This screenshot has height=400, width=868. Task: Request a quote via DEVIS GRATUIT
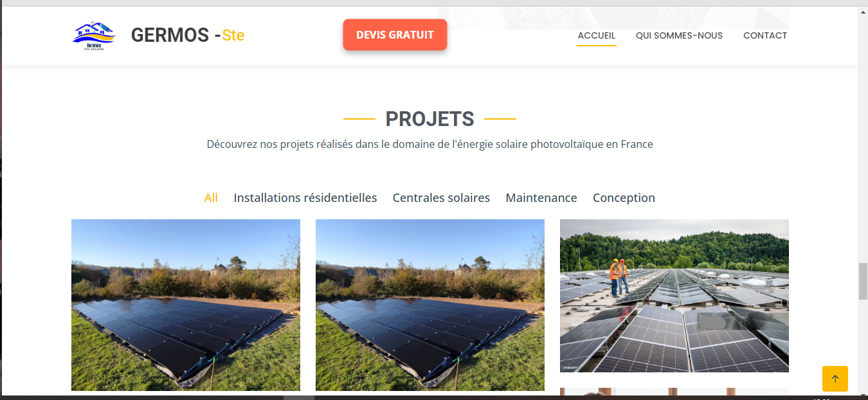(395, 35)
